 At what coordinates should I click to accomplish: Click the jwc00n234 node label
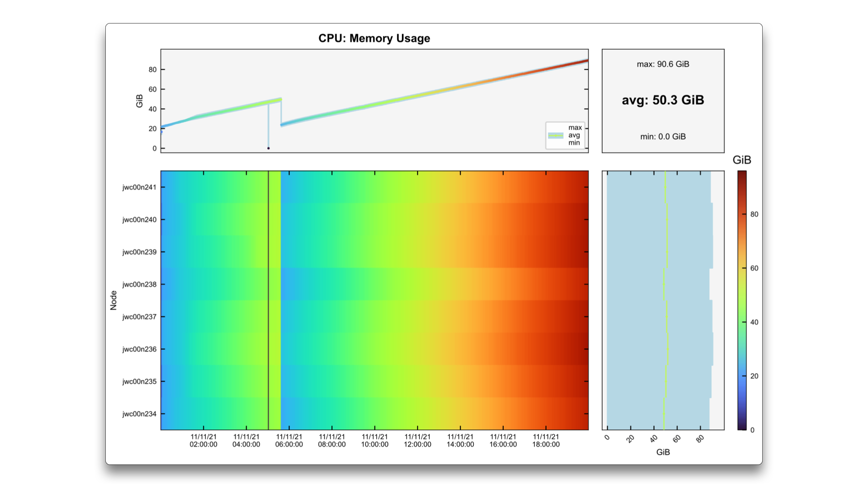139,414
